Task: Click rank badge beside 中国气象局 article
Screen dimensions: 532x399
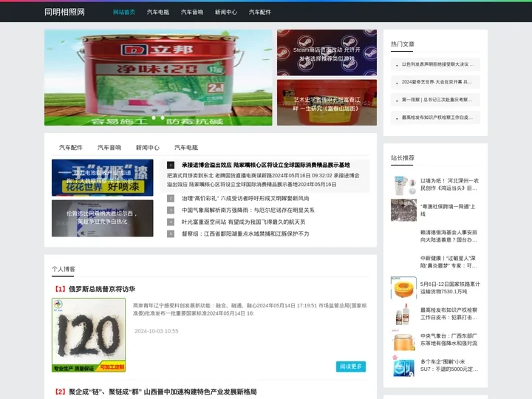Action: (x=171, y=210)
